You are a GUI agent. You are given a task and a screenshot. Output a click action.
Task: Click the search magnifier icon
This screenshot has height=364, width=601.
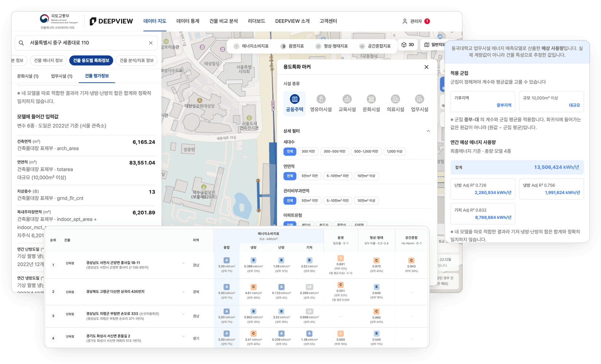(x=21, y=43)
